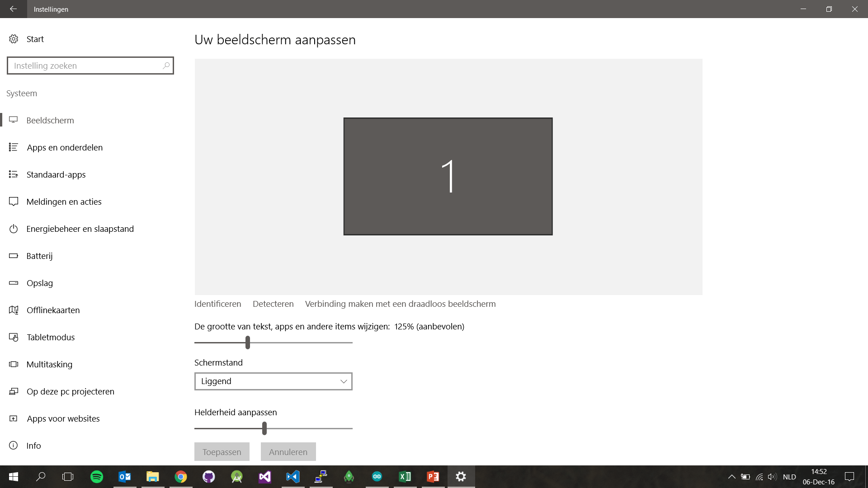868x488 pixels.
Task: Open Arduino IDE from the taskbar
Action: click(x=377, y=477)
